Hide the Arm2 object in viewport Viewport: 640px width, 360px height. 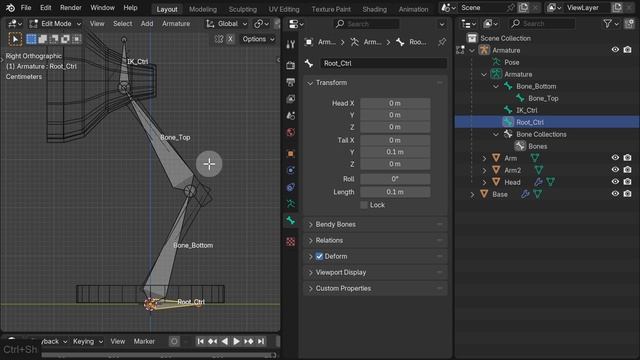(x=615, y=169)
